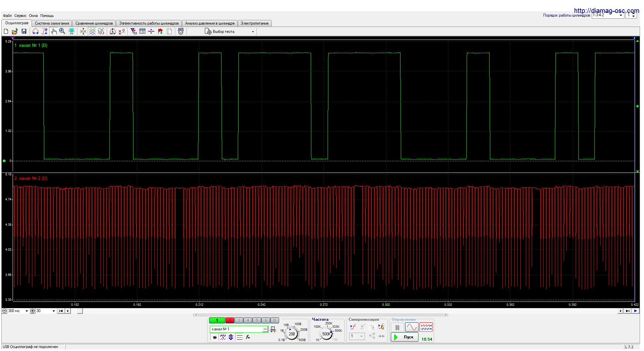
Task: Click the канал № 1 name field
Action: coord(237,329)
